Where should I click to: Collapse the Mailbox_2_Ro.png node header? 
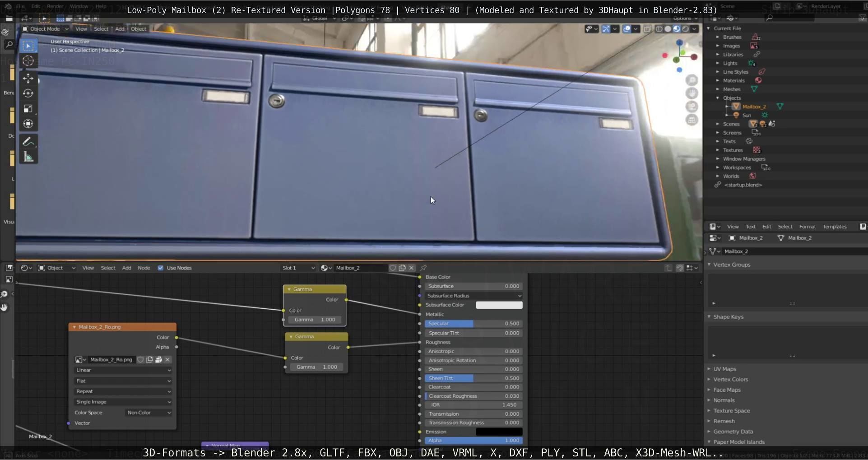pos(74,327)
